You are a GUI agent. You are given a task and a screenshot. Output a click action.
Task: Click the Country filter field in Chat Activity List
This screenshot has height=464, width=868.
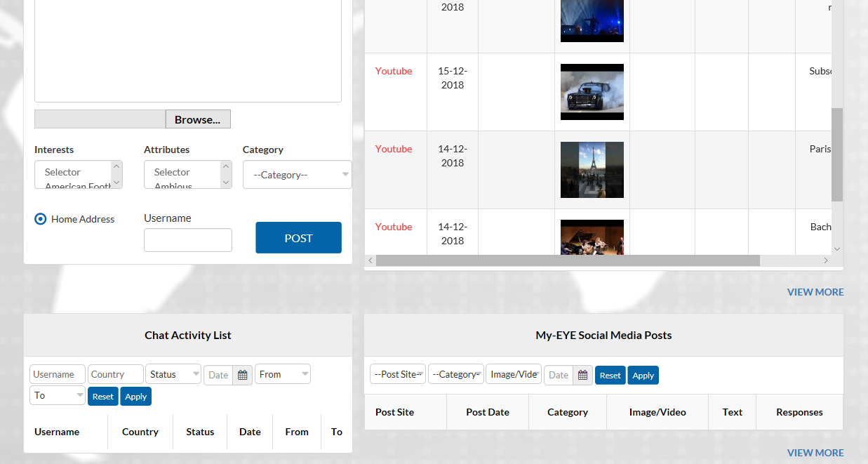[x=116, y=374]
